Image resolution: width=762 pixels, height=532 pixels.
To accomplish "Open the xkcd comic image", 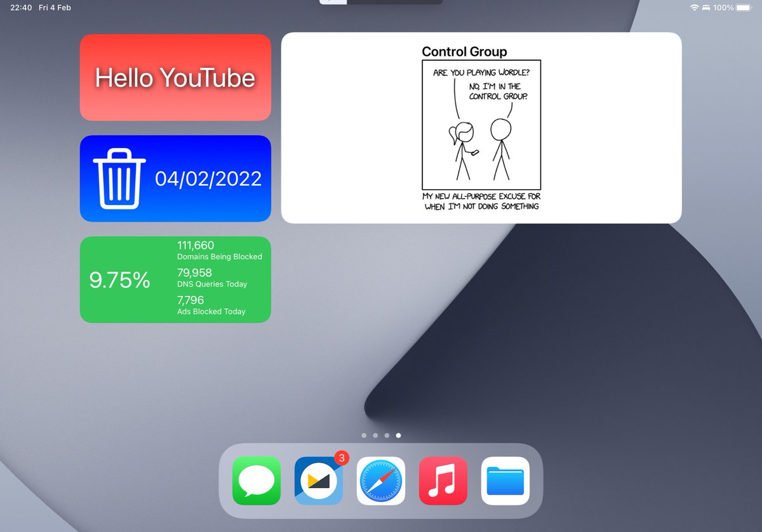I will [x=481, y=124].
